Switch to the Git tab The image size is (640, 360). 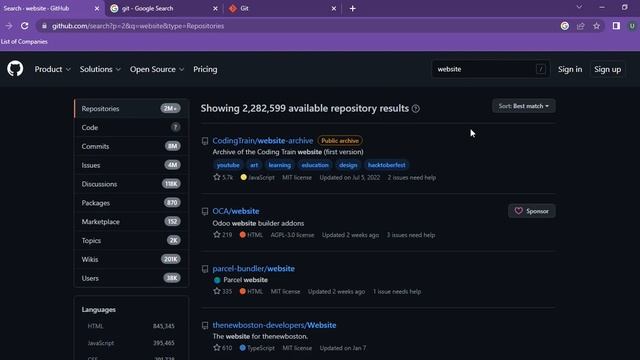point(282,8)
